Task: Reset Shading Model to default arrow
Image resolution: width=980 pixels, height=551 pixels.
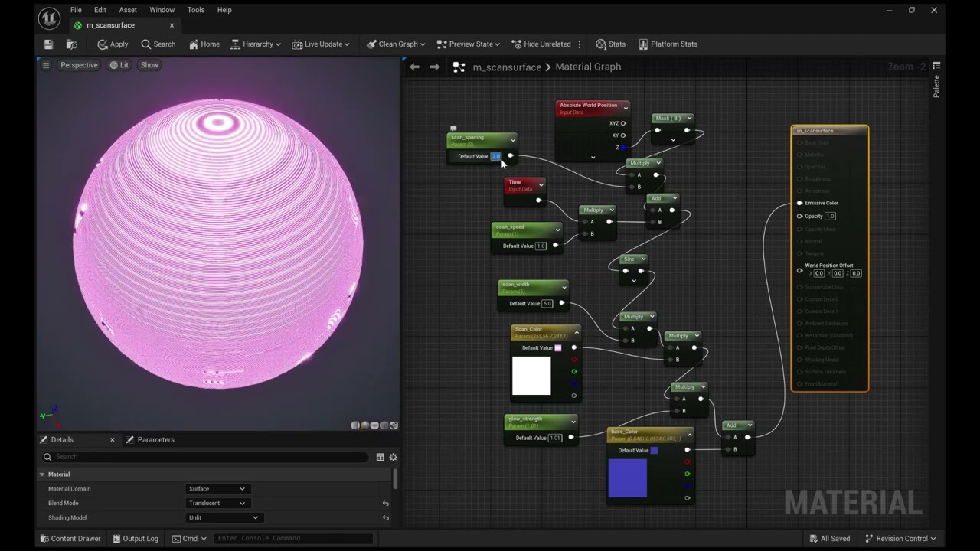Action: pyautogui.click(x=385, y=518)
